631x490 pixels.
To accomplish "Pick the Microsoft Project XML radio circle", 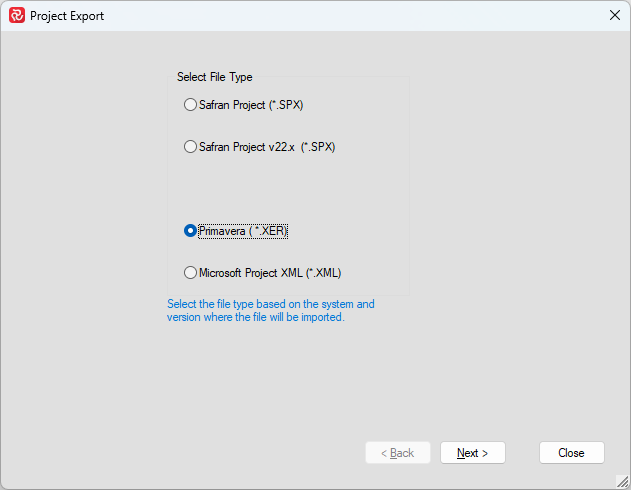I will (190, 273).
